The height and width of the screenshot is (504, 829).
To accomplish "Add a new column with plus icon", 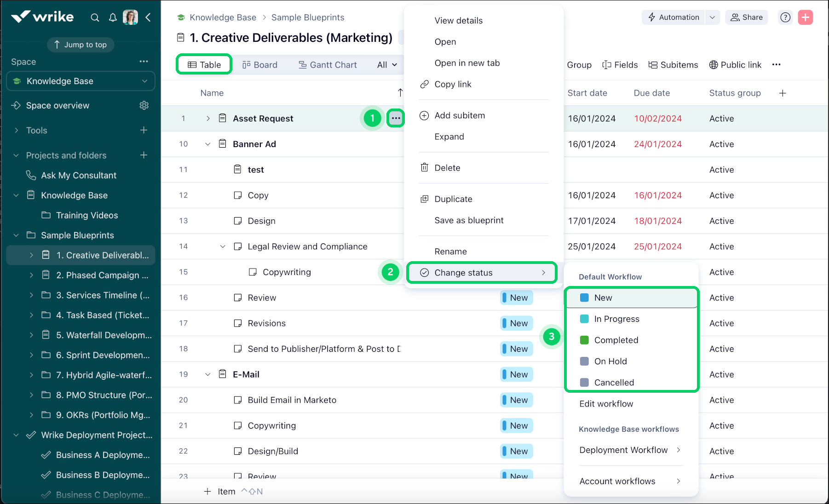I will tap(783, 93).
